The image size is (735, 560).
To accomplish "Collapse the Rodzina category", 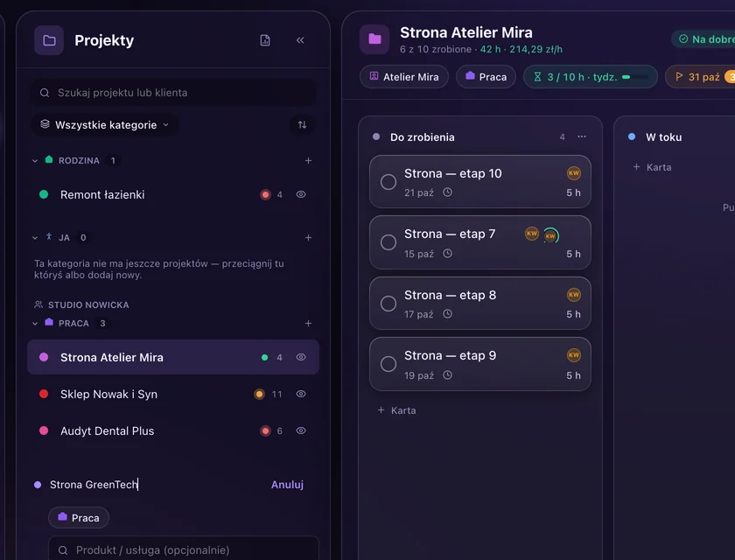I will point(35,161).
